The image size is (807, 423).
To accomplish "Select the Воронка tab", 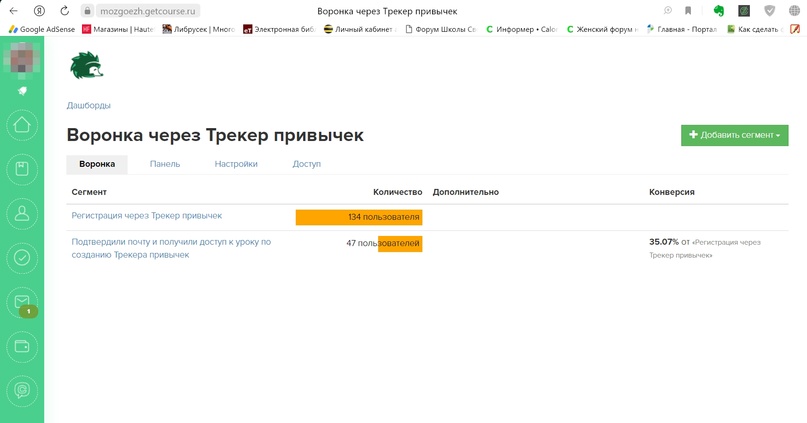I will click(x=97, y=164).
